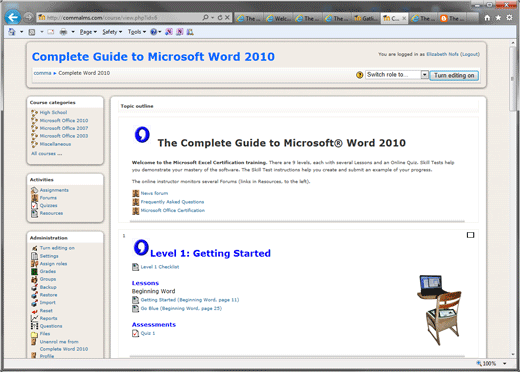520x372 pixels.
Task: Click the Refresh icon in address bar
Action: tap(220, 18)
